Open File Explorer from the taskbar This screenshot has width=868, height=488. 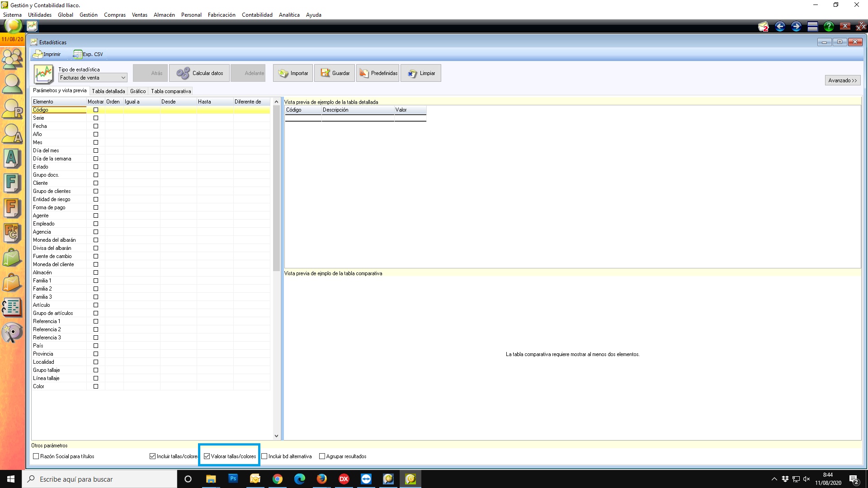pyautogui.click(x=211, y=479)
